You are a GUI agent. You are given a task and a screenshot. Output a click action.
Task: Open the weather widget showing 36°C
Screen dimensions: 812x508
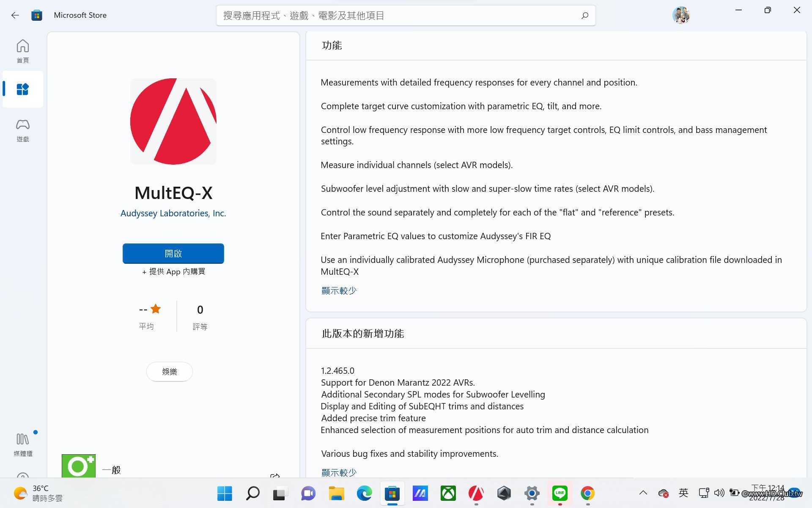click(x=38, y=493)
